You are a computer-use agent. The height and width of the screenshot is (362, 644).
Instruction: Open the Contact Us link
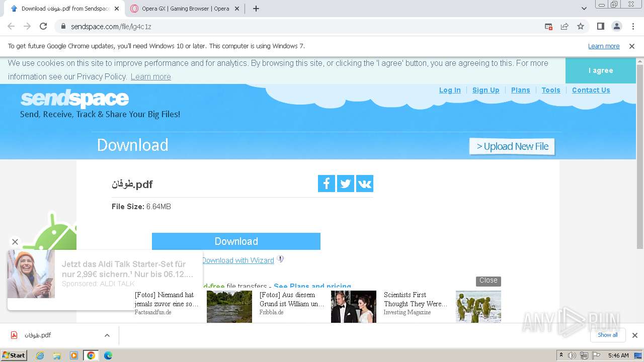pyautogui.click(x=591, y=90)
